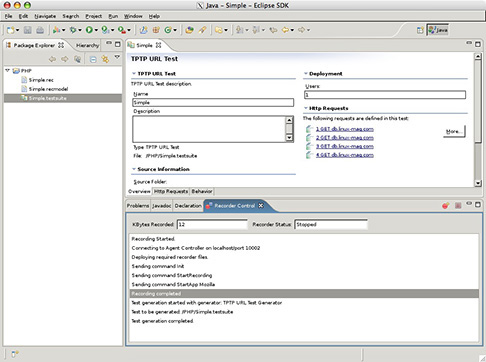The width and height of the screenshot is (486, 362).
Task: Open link 1 GET db.linux-mag.com
Action: tap(345, 129)
